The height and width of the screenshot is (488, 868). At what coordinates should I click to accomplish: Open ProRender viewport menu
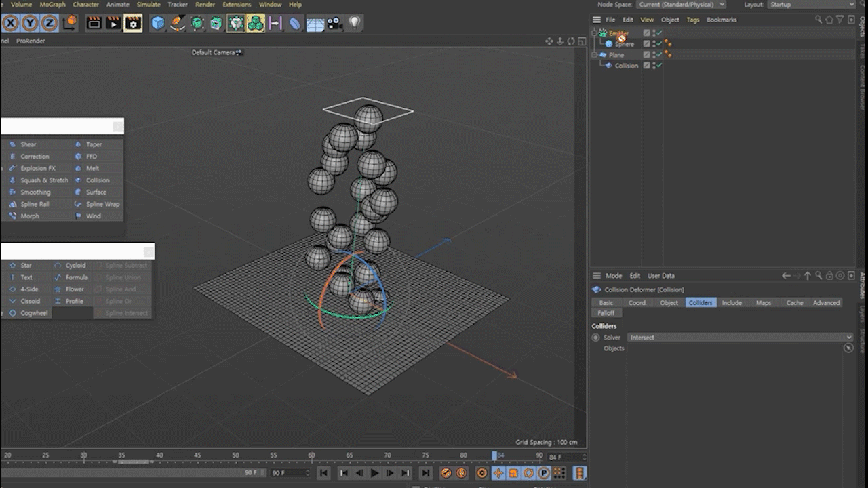pos(31,41)
